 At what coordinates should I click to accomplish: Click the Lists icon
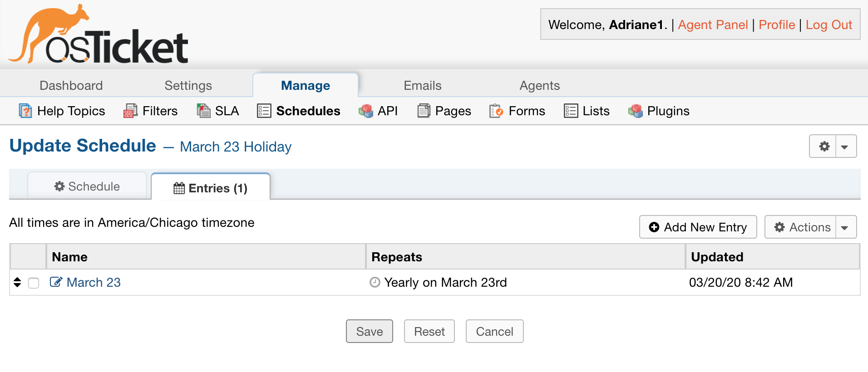coord(571,111)
